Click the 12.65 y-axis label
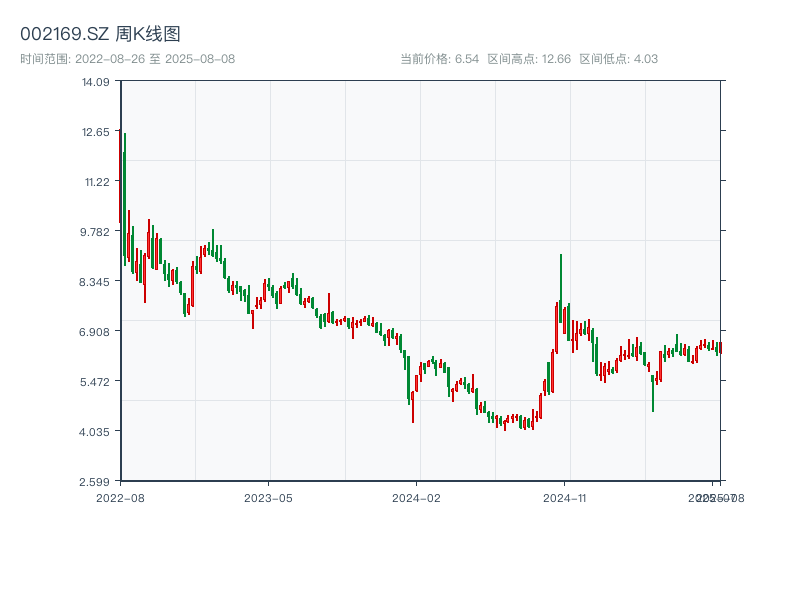Image resolution: width=800 pixels, height=600 pixels. click(96, 132)
